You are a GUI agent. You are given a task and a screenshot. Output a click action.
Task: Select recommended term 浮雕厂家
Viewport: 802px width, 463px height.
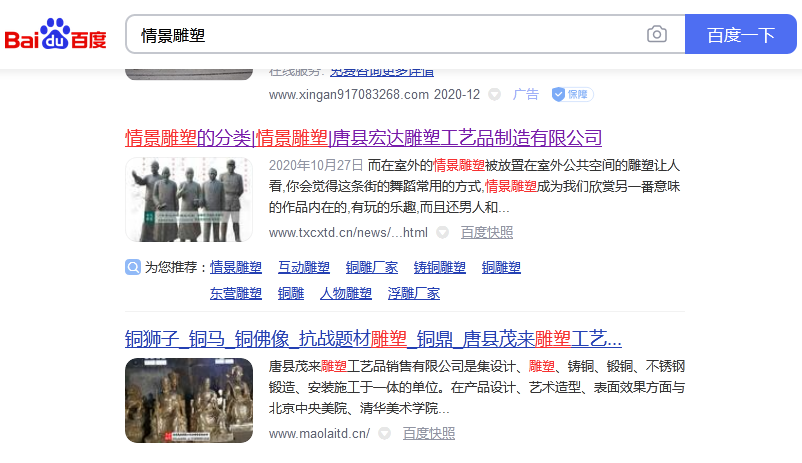414,293
